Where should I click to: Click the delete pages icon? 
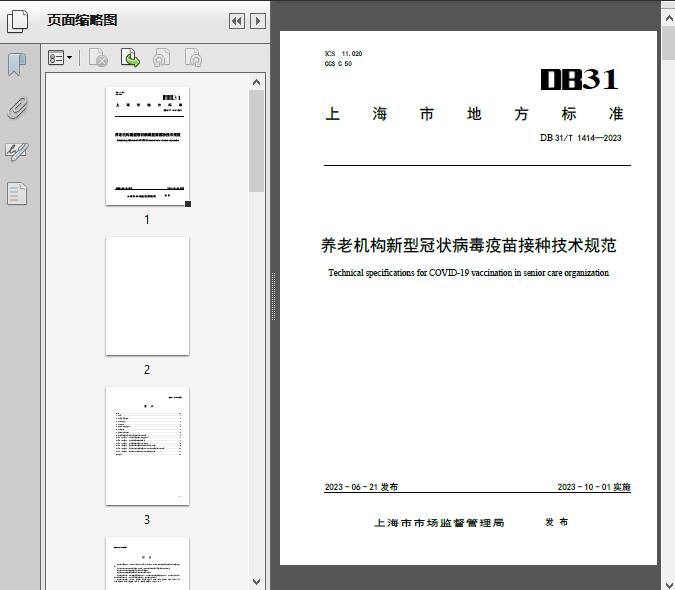98,58
